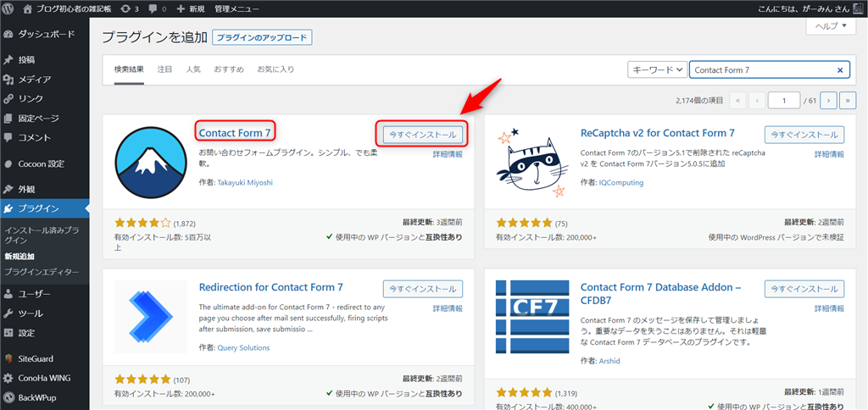
Task: Open the 新規 add-new menu
Action: [x=190, y=8]
